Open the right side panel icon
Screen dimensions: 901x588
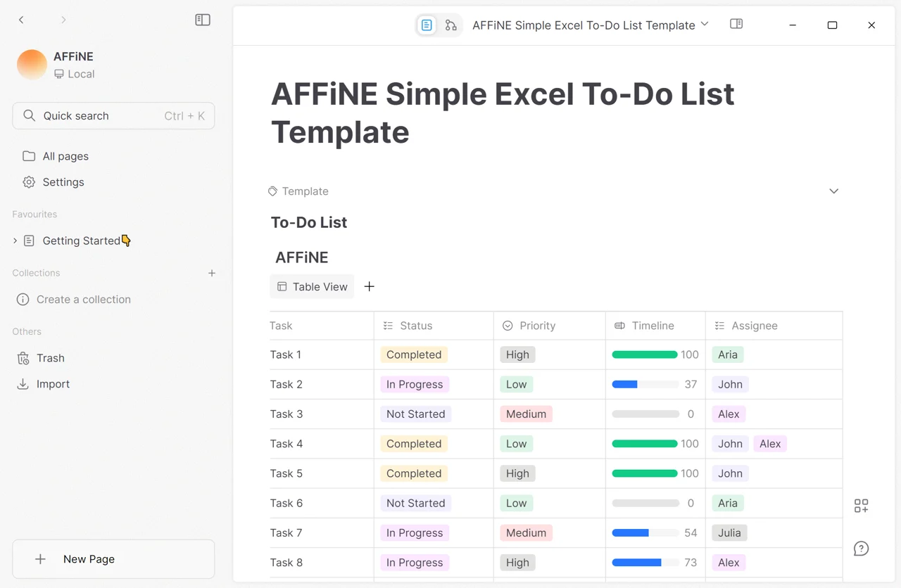point(736,24)
